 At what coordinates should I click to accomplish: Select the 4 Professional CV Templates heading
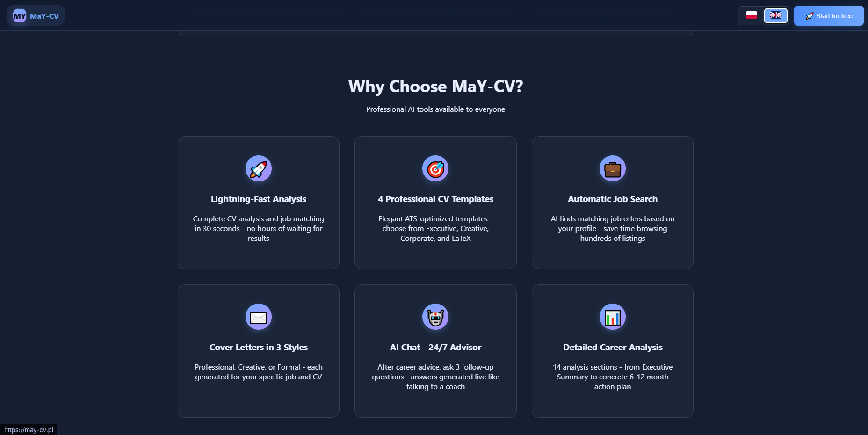tap(435, 199)
